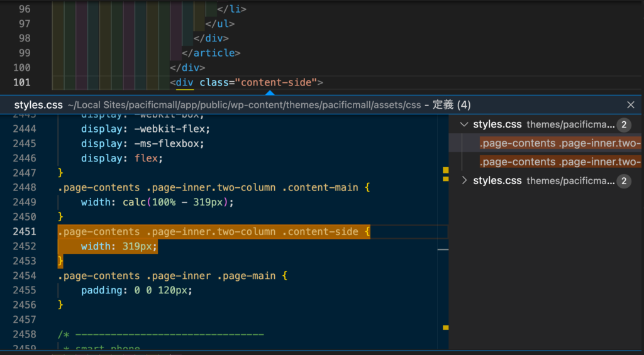Click the comment dashes on line 2458
The width and height of the screenshot is (644, 355).
pos(169,334)
